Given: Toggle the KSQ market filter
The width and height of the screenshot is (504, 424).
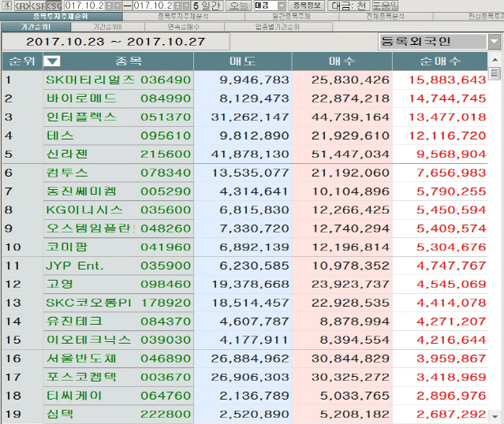Looking at the screenshot, I should 54,6.
